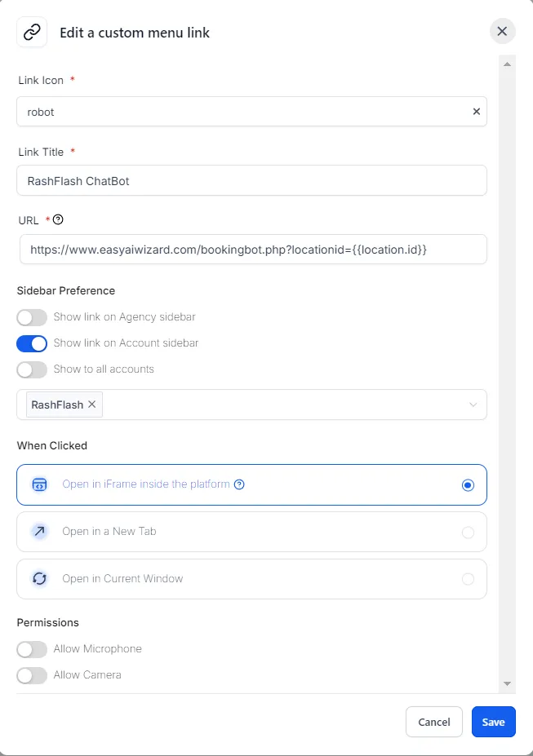533x756 pixels.
Task: Clear the robot Link Icon selection
Action: click(477, 112)
